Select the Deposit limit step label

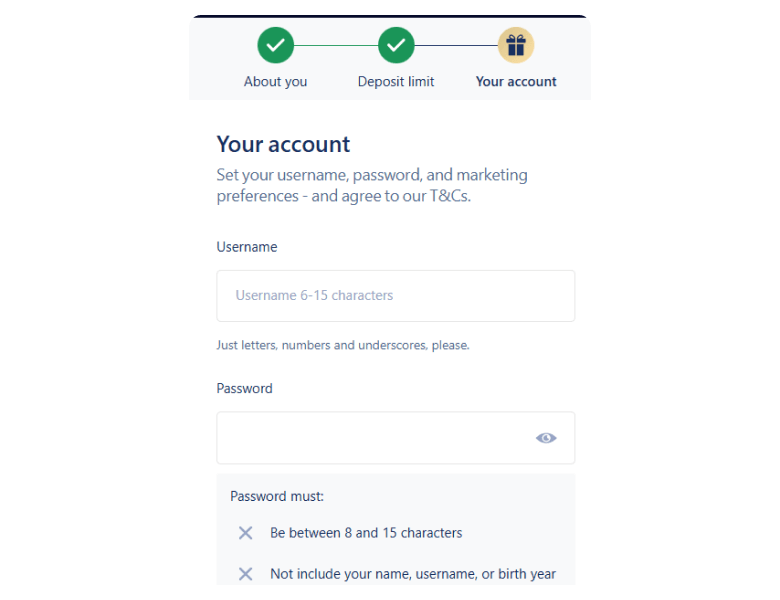click(396, 82)
